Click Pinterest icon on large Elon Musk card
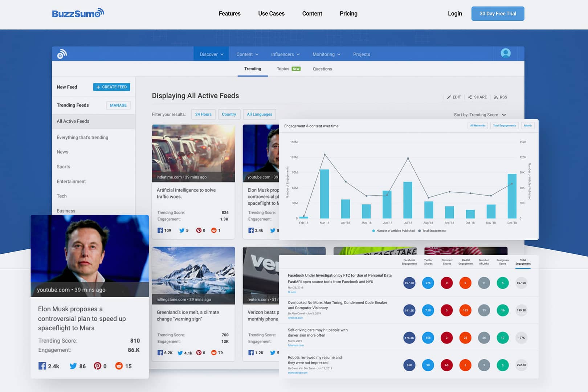The image size is (588, 392). click(97, 366)
